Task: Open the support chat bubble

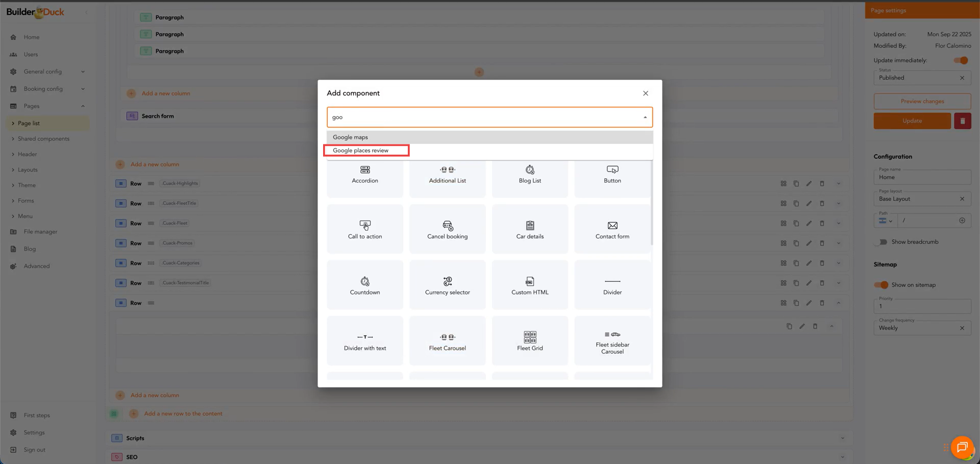Action: tap(962, 447)
